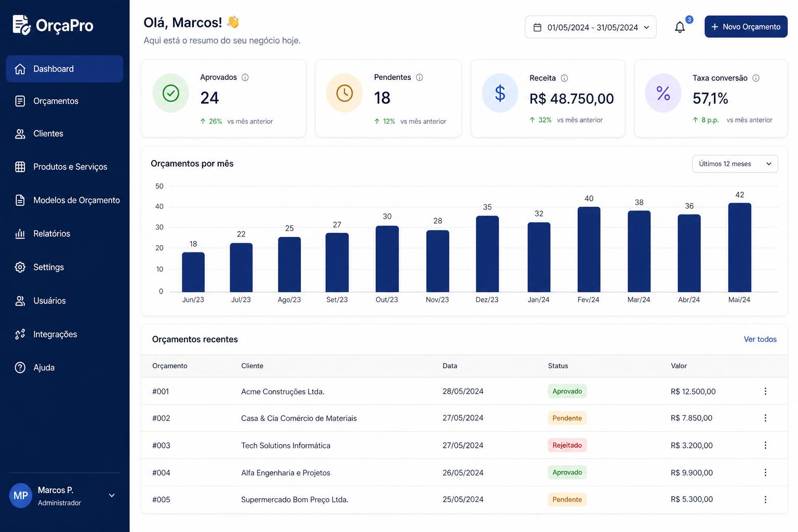Viewport: 798px width, 532px height.
Task: Click the Rejeitado status badge
Action: coord(567,445)
